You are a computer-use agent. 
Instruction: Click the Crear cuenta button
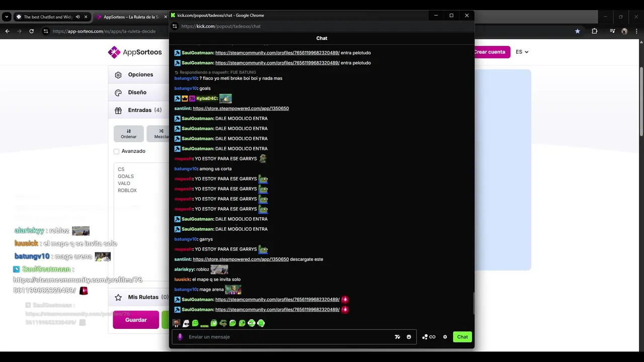[x=491, y=52]
